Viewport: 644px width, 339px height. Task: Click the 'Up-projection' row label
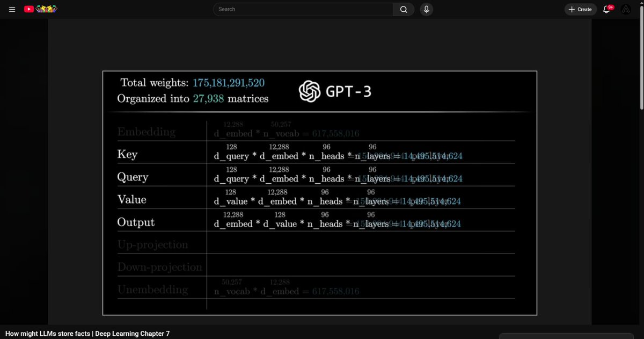point(152,245)
